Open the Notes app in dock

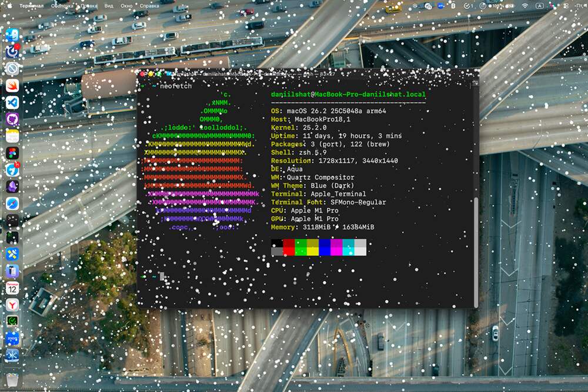tap(12, 136)
